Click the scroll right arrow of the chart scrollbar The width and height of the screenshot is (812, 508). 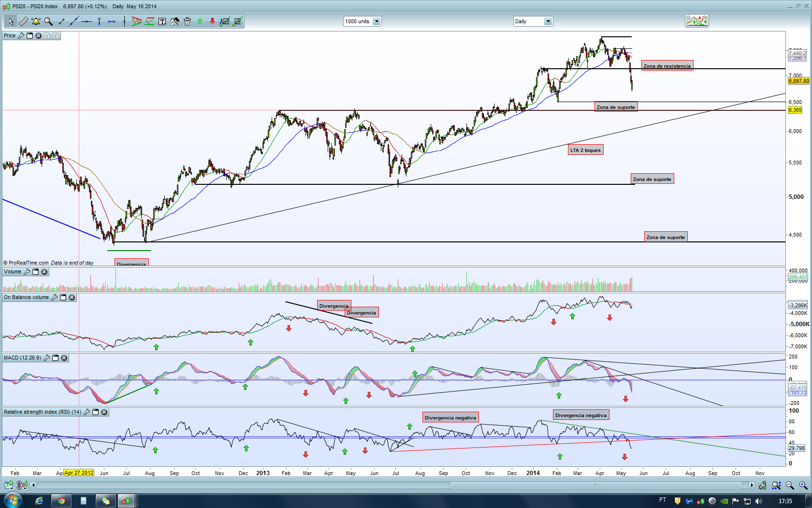(752, 485)
